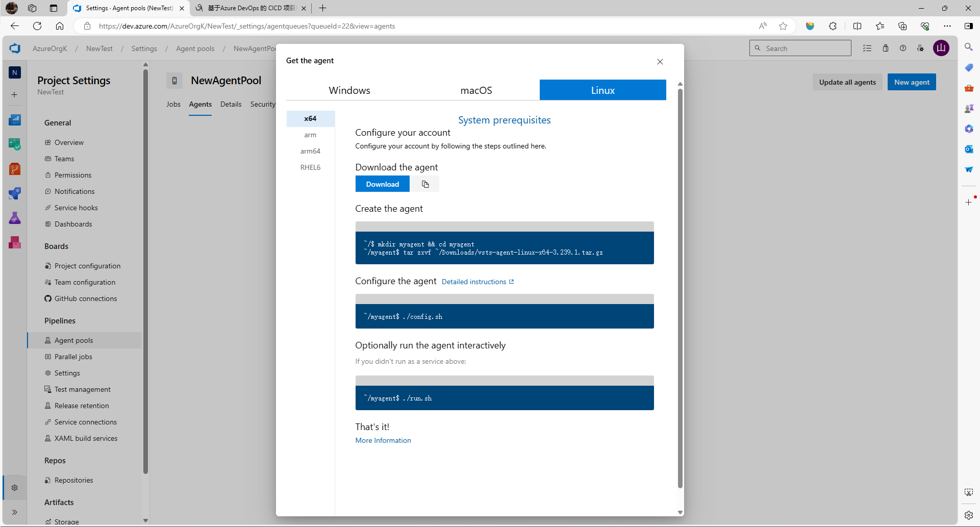
Task: Go to browser home page
Action: pyautogui.click(x=60, y=26)
